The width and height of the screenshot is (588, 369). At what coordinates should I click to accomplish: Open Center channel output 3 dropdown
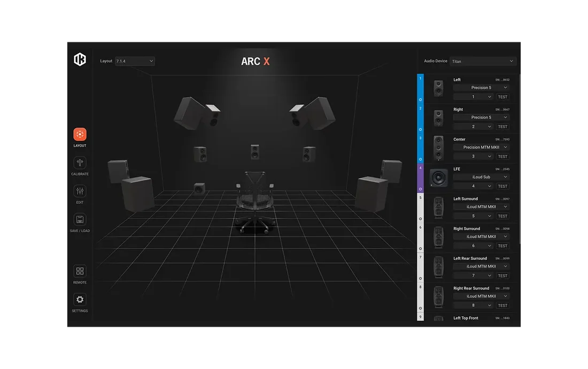click(x=473, y=156)
